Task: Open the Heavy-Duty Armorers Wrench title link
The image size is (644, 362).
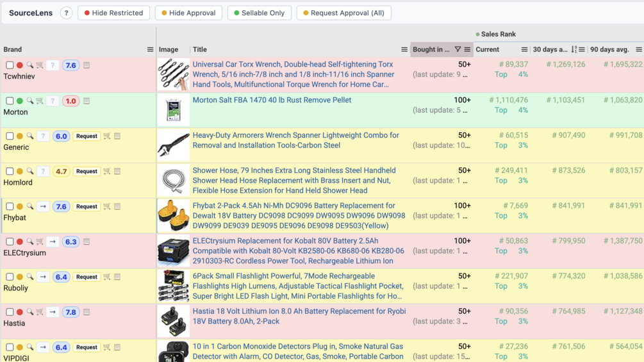Action: coord(295,140)
